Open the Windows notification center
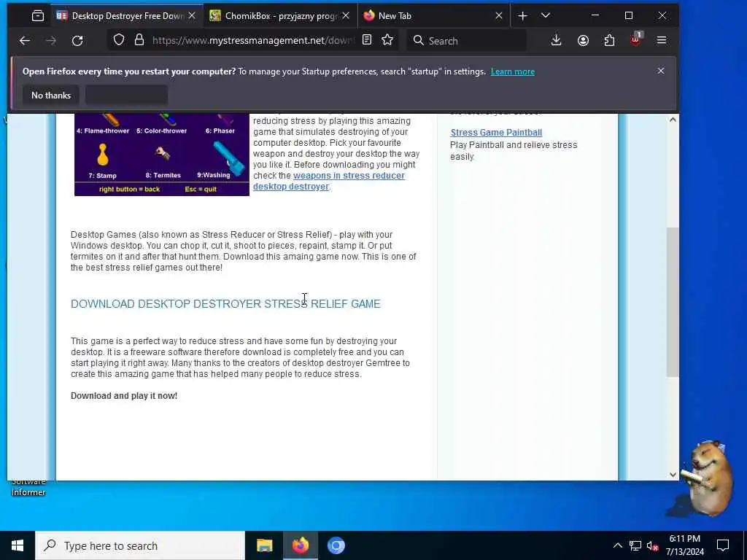 tap(723, 545)
